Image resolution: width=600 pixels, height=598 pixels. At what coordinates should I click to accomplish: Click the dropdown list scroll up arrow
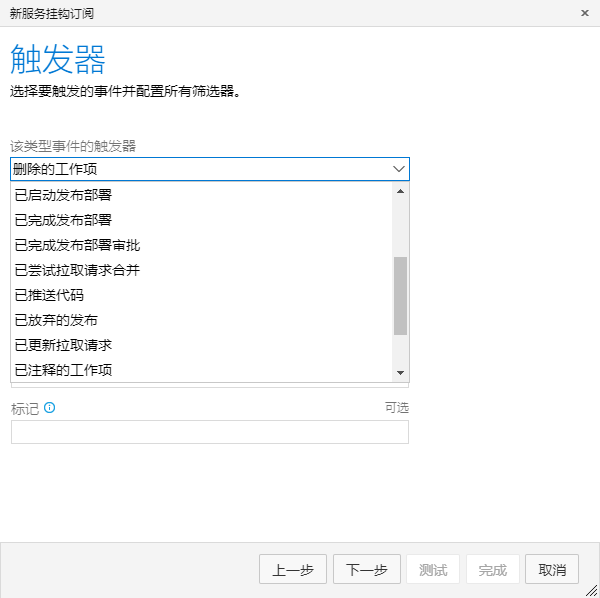[x=400, y=191]
